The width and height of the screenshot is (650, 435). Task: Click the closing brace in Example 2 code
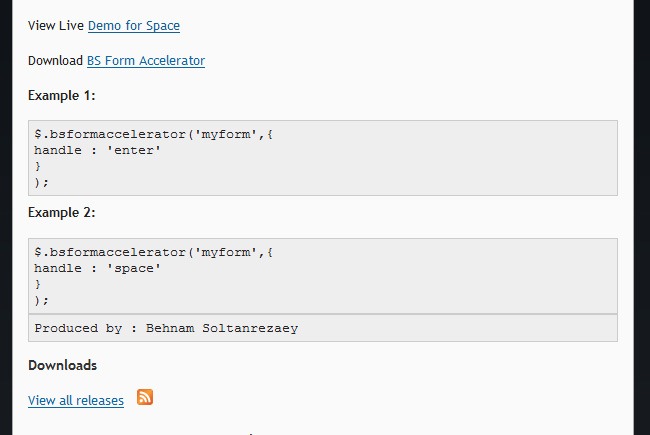tap(38, 284)
